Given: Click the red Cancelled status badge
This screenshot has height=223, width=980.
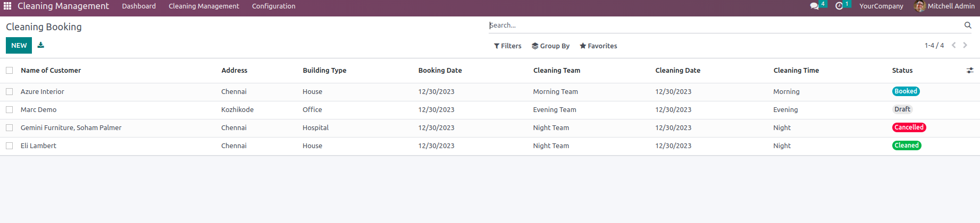Looking at the screenshot, I should click(909, 127).
